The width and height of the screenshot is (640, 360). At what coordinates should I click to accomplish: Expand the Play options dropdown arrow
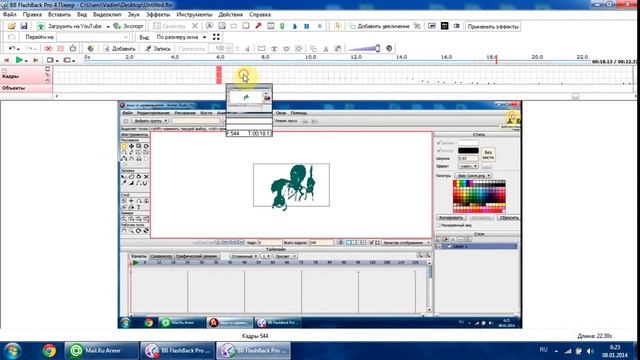tap(26, 60)
